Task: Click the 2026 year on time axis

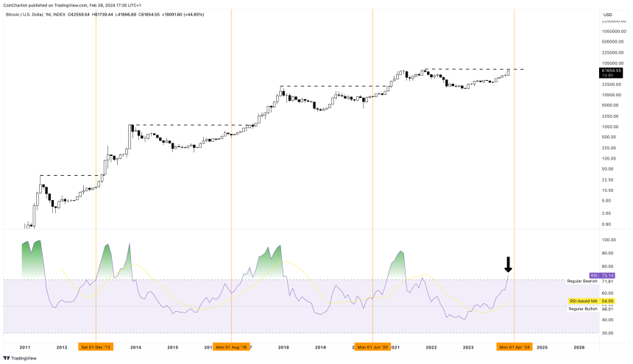Action: [579, 348]
